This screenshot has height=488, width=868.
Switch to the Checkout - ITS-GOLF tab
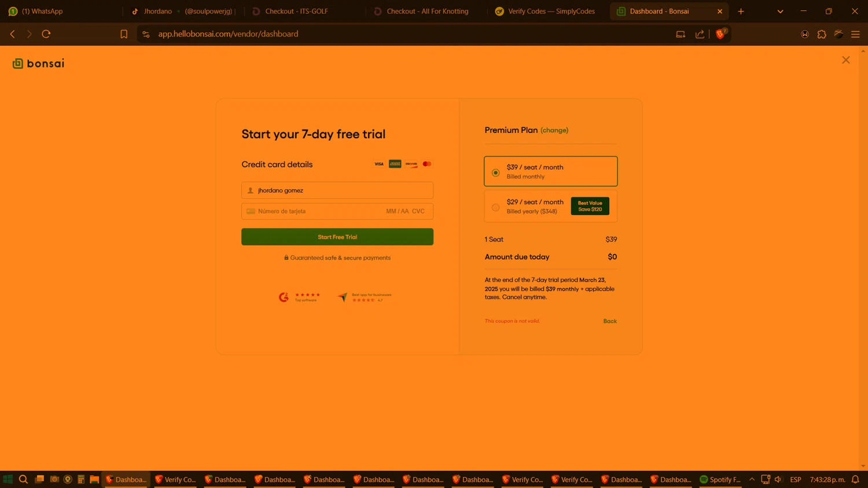click(x=304, y=11)
